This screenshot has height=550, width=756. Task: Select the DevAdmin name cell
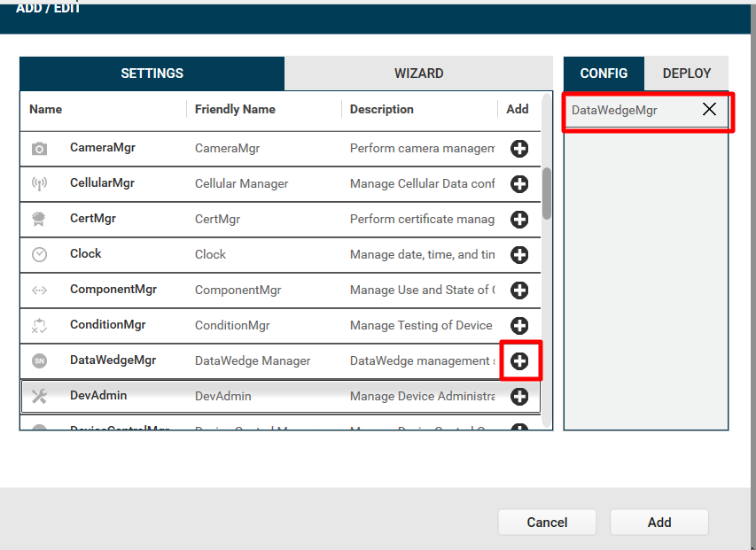pos(98,395)
